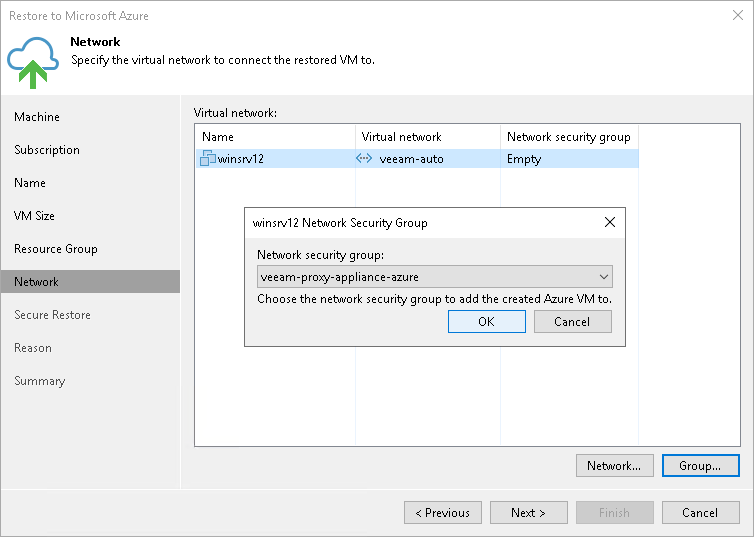Select the winsrv12 row name
The width and height of the screenshot is (754, 537).
click(240, 159)
